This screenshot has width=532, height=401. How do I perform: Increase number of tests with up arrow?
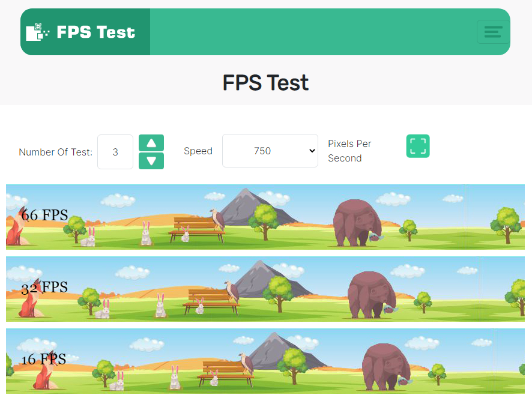click(151, 143)
